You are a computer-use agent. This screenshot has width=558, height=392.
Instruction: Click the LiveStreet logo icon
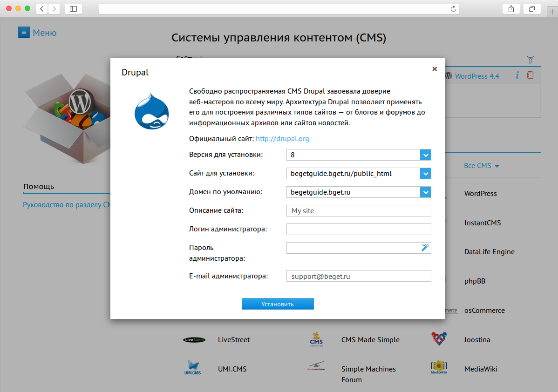pyautogui.click(x=194, y=340)
